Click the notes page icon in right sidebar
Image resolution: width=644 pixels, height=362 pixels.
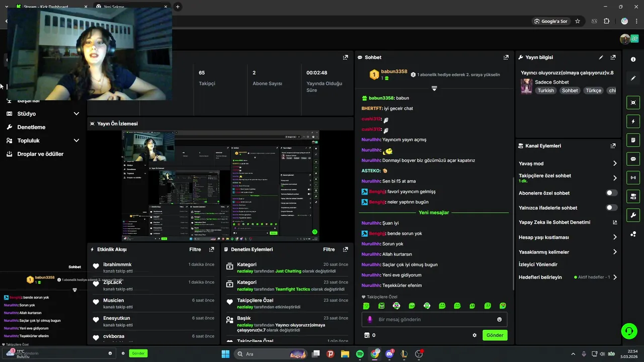coord(633,140)
